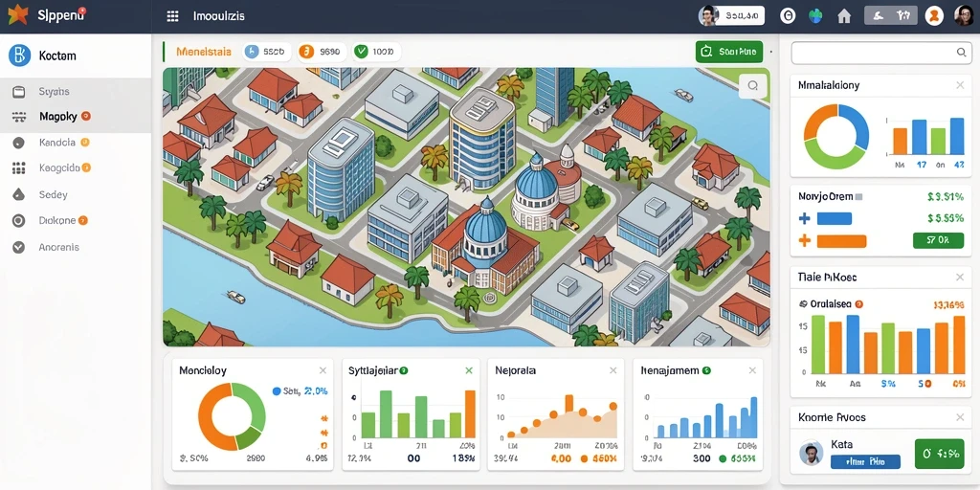
Task: Open the apps grid icon in top bar
Action: coord(172,16)
